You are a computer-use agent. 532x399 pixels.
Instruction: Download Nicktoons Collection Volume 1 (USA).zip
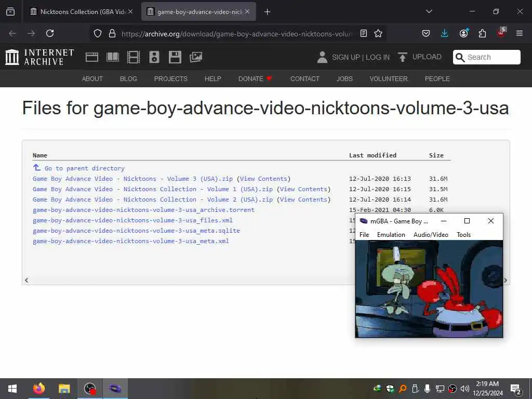pyautogui.click(x=153, y=189)
